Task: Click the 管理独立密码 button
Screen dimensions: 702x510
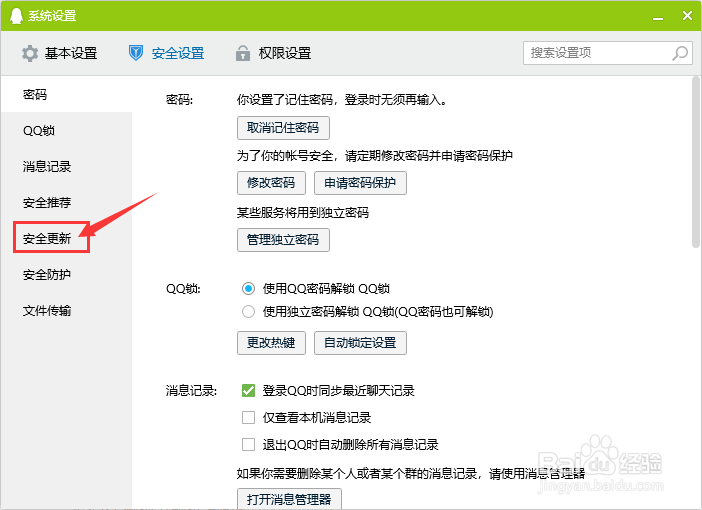Action: pyautogui.click(x=283, y=240)
